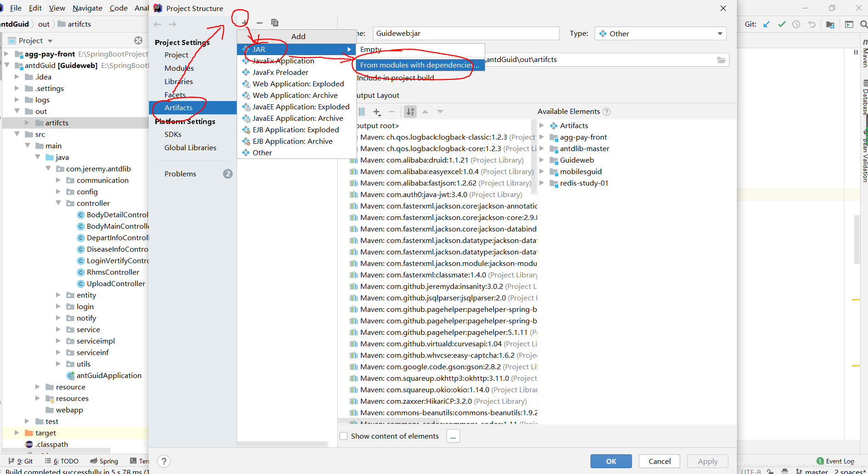Screen dimensions: 868x474
Task: Click the ellipsis button beside Show content
Action: pos(453,436)
